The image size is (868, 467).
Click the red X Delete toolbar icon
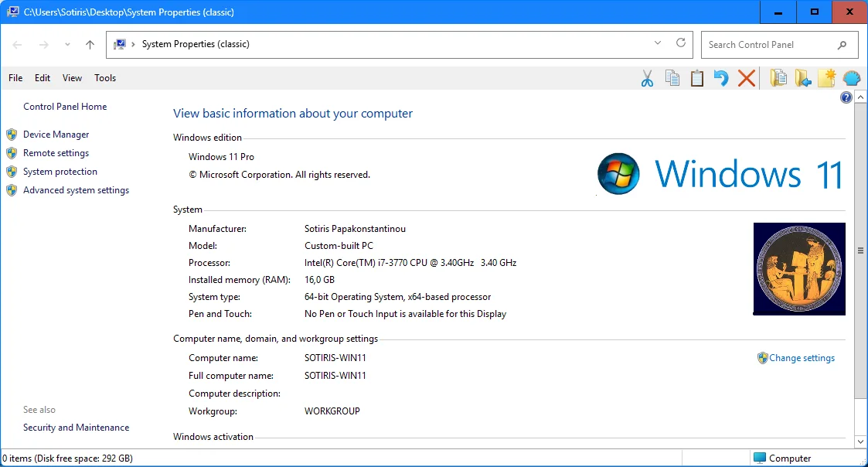[746, 78]
